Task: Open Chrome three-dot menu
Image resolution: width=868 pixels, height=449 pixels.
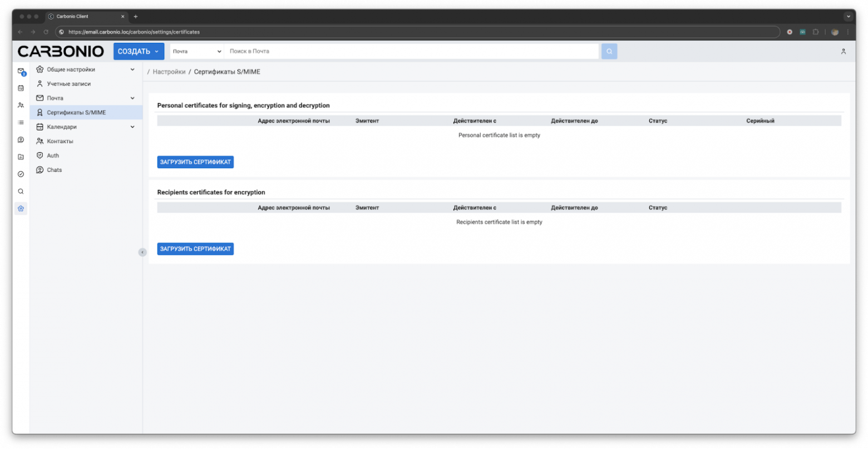Action: pyautogui.click(x=847, y=32)
